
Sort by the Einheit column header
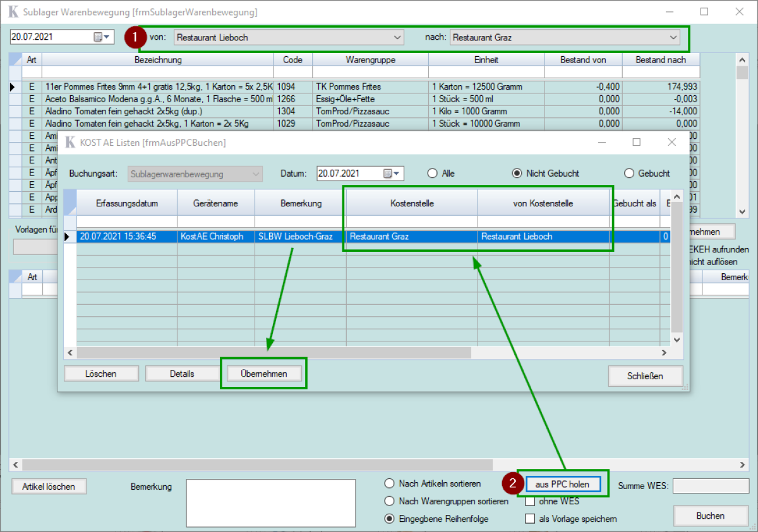[486, 60]
